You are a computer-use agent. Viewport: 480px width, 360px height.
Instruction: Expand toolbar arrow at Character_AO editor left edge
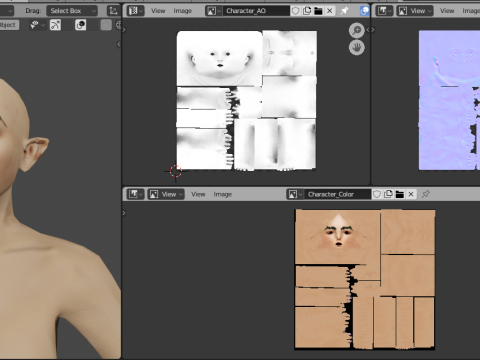[124, 30]
